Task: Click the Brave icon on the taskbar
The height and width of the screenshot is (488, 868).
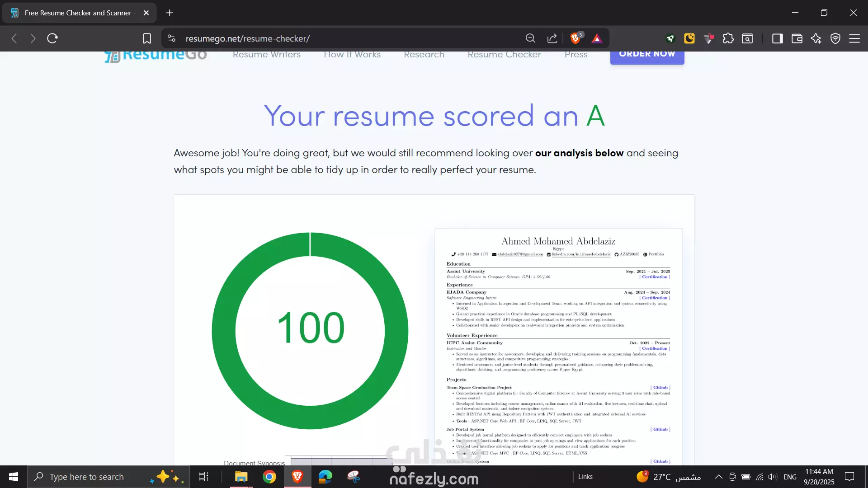Action: tap(297, 477)
